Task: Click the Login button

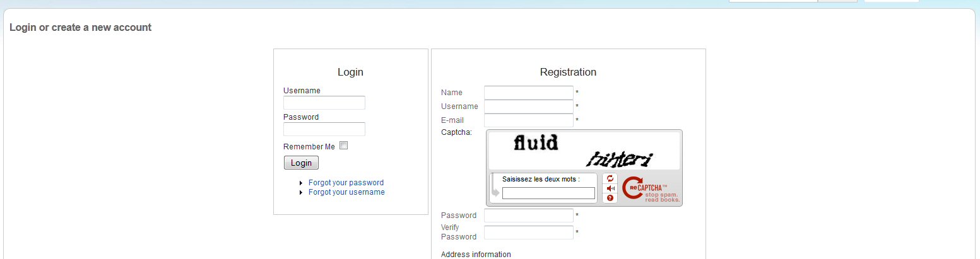Action: click(x=302, y=163)
